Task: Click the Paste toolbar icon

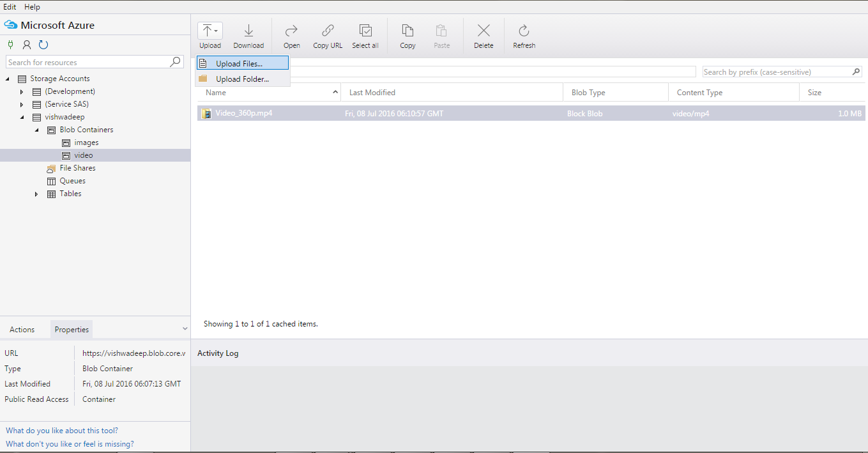Action: coord(441,31)
